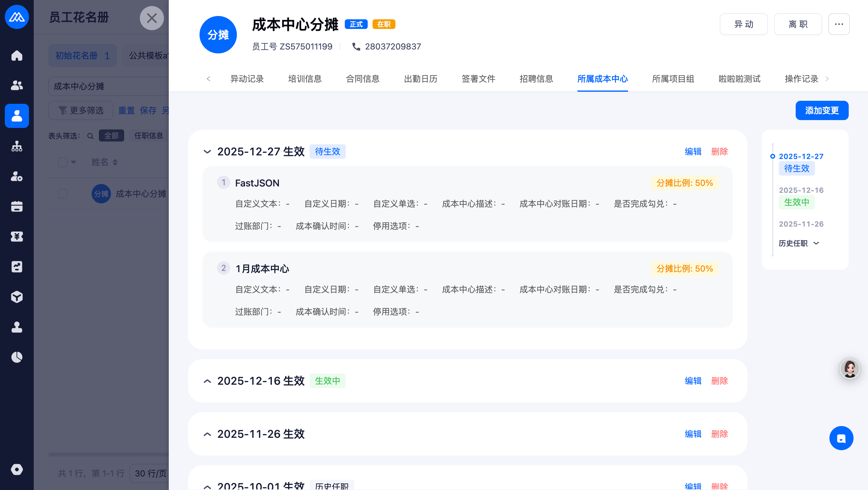
Task: Click the yen salary sidebar icon
Action: (x=17, y=237)
